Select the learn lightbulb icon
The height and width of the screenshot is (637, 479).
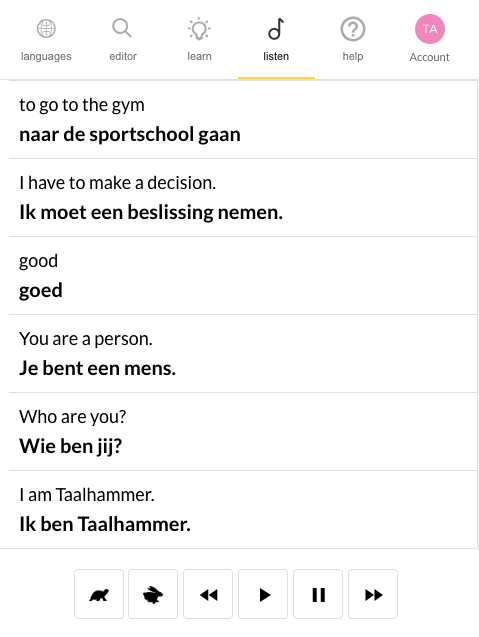point(199,29)
